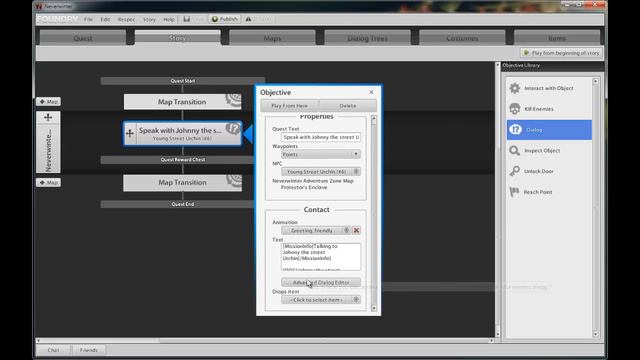Image resolution: width=640 pixels, height=360 pixels.
Task: Click the green play icon by Play from beginning
Action: (x=526, y=53)
